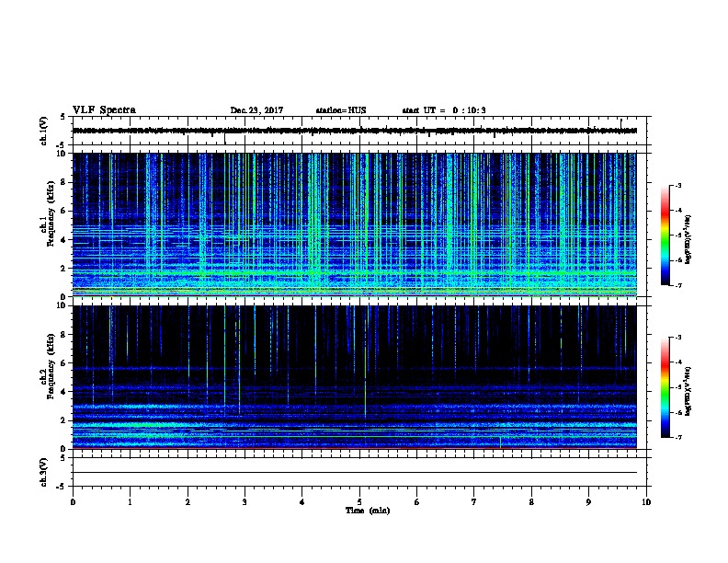Viewport: 728px width, 563px height.
Task: Click the '7' tick on the time axis
Action: (474, 502)
